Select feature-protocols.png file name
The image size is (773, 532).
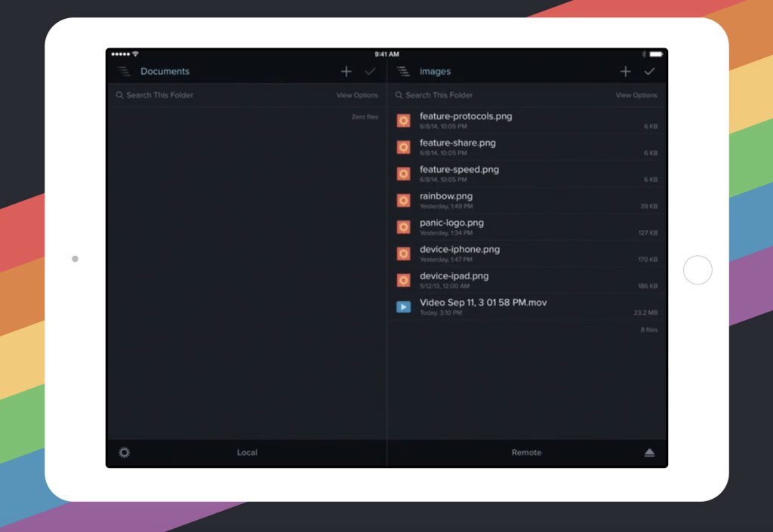[465, 116]
